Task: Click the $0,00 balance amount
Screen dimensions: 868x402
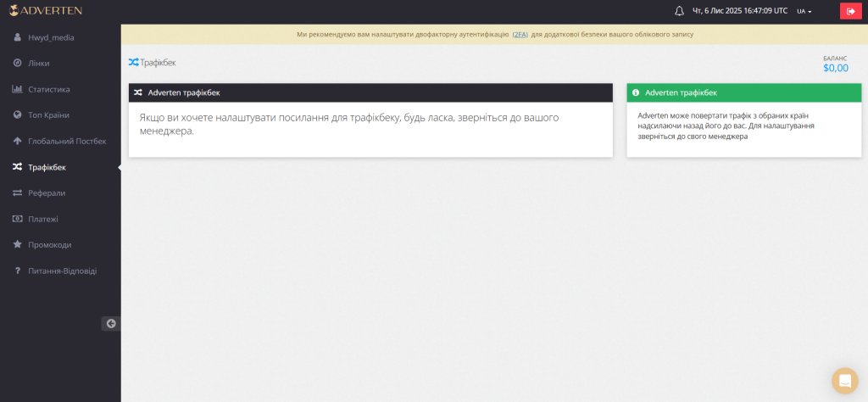Action: [x=835, y=68]
